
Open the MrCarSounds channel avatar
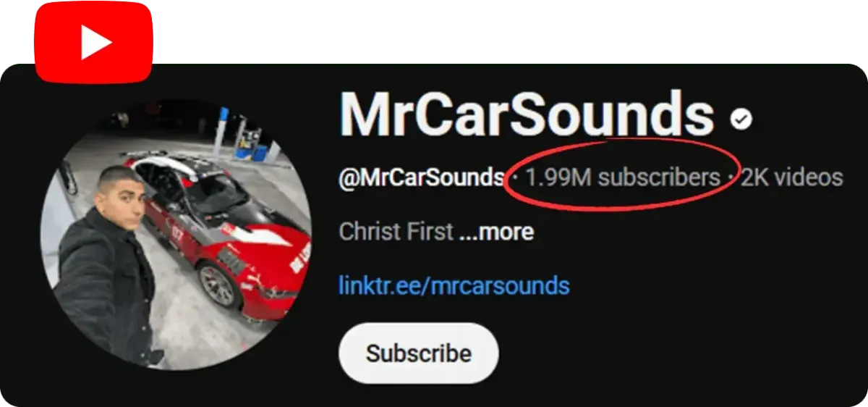tap(176, 233)
